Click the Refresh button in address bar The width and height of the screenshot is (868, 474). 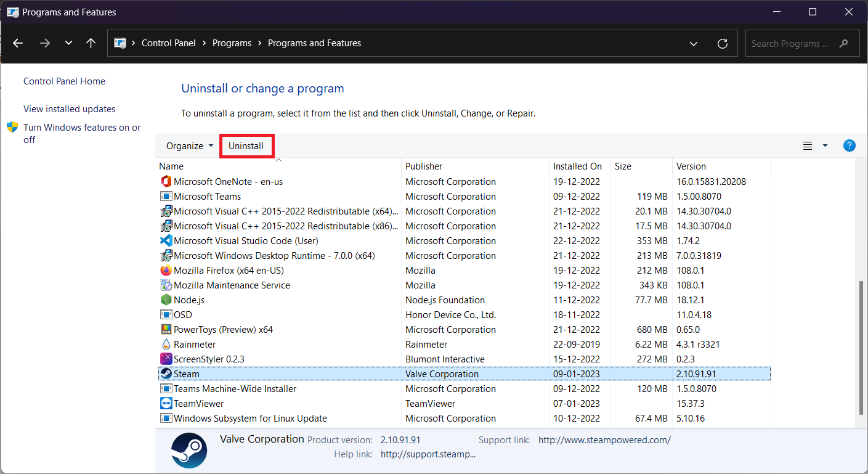click(723, 44)
